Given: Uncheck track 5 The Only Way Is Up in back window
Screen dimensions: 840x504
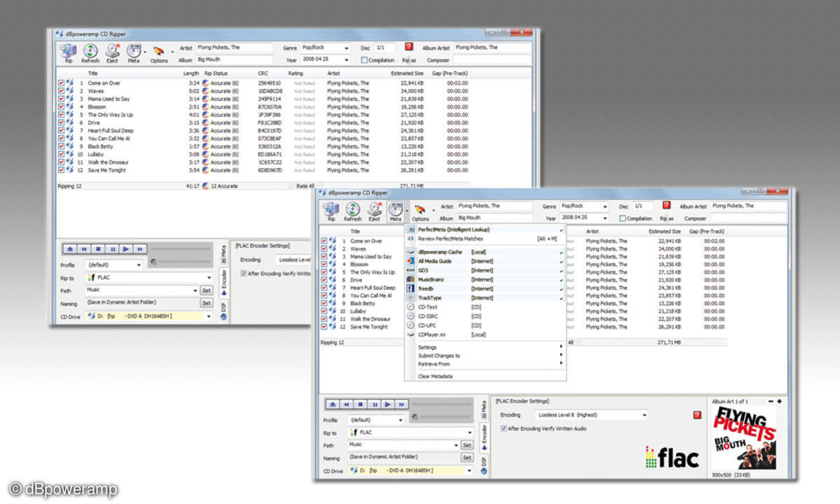Looking at the screenshot, I should tap(62, 115).
